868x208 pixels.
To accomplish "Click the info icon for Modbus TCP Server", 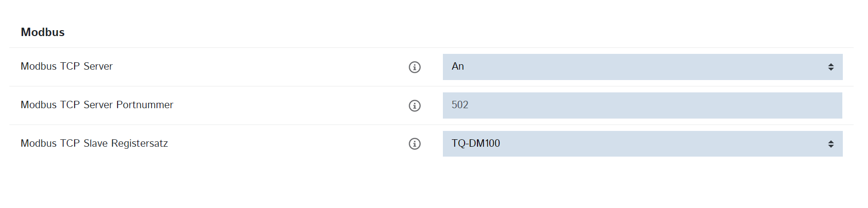I will (x=415, y=67).
